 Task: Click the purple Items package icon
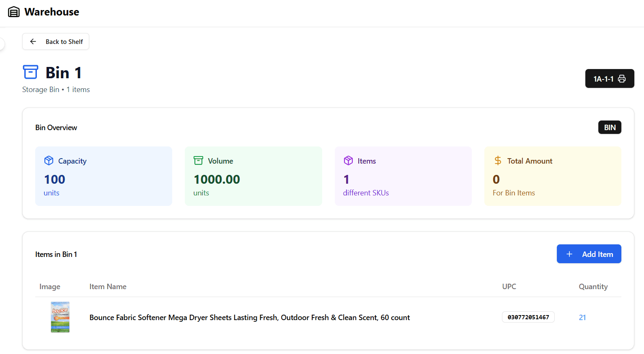pos(348,161)
